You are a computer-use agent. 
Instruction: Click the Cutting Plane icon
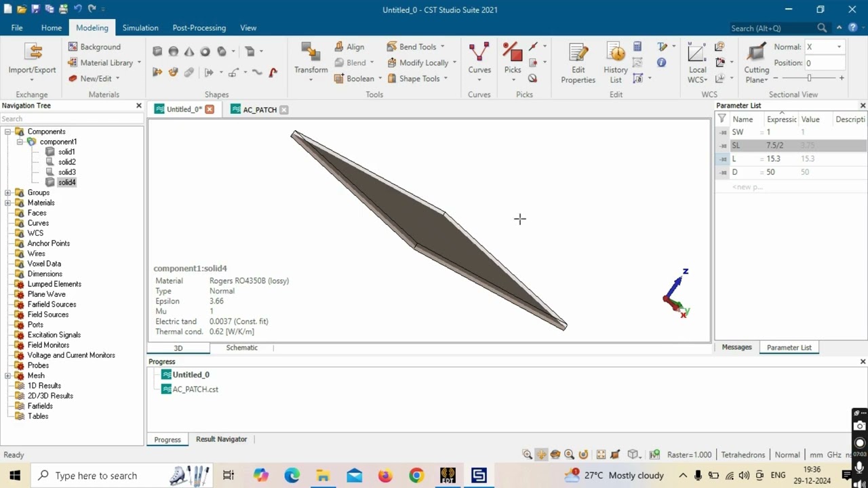(756, 53)
